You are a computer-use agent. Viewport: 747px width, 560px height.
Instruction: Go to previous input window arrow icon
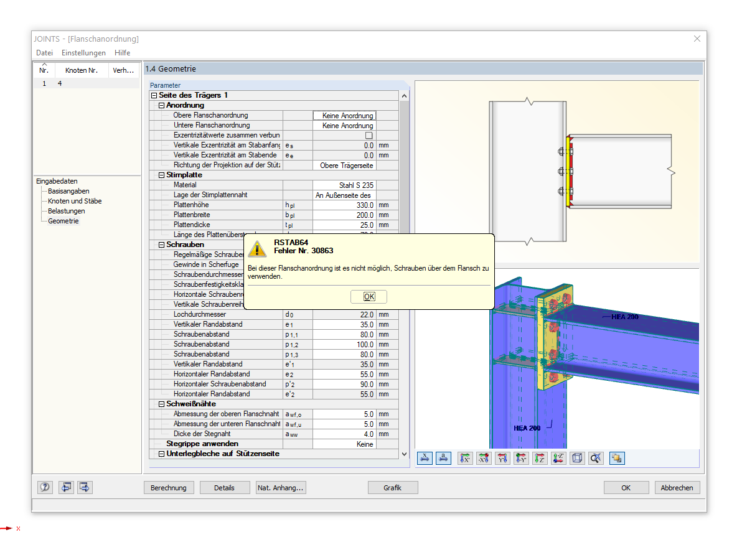(x=66, y=487)
